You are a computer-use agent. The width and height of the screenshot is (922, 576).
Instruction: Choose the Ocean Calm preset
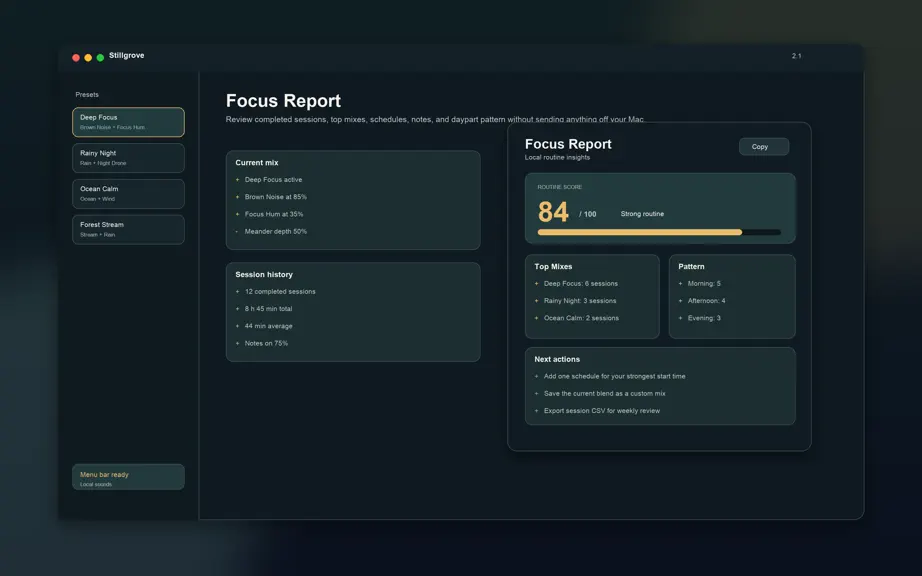[128, 193]
